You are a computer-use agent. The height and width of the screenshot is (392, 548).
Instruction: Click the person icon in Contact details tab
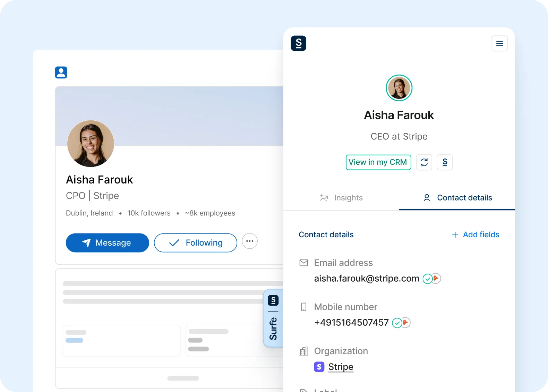427,198
